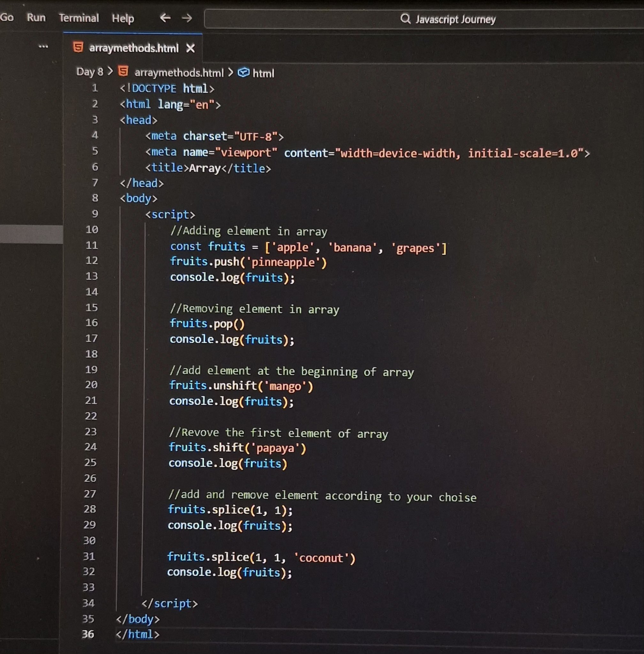Open the Terminal menu

(79, 18)
